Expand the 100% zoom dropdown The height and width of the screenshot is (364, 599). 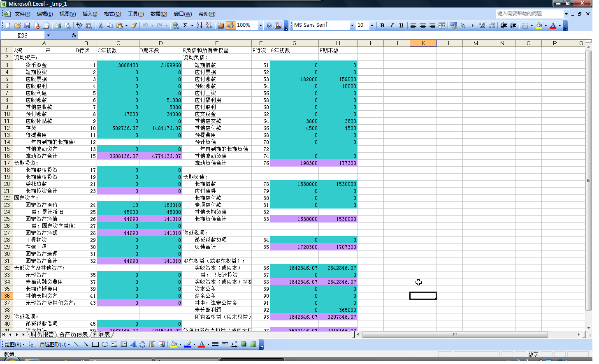pos(260,26)
